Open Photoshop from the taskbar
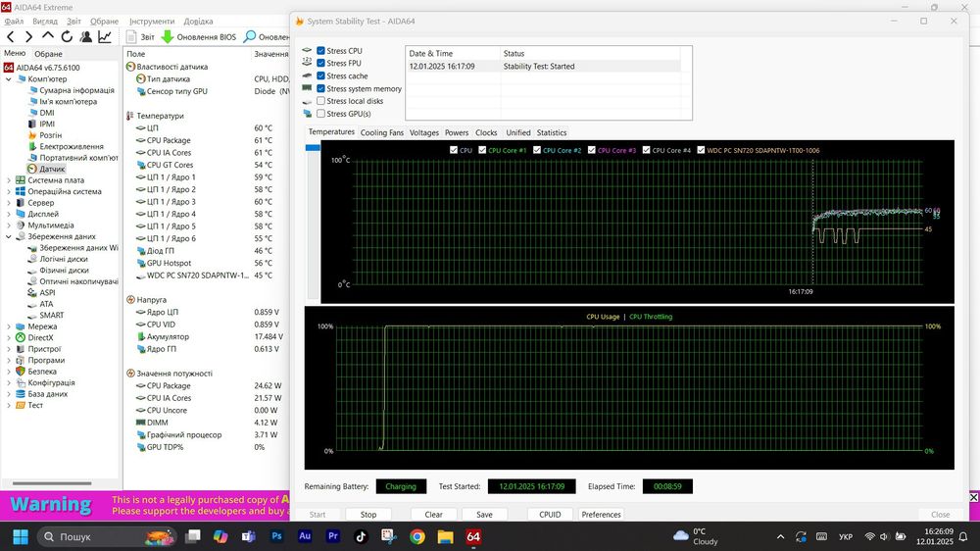Screen dimensions: 980x551 pos(276,536)
